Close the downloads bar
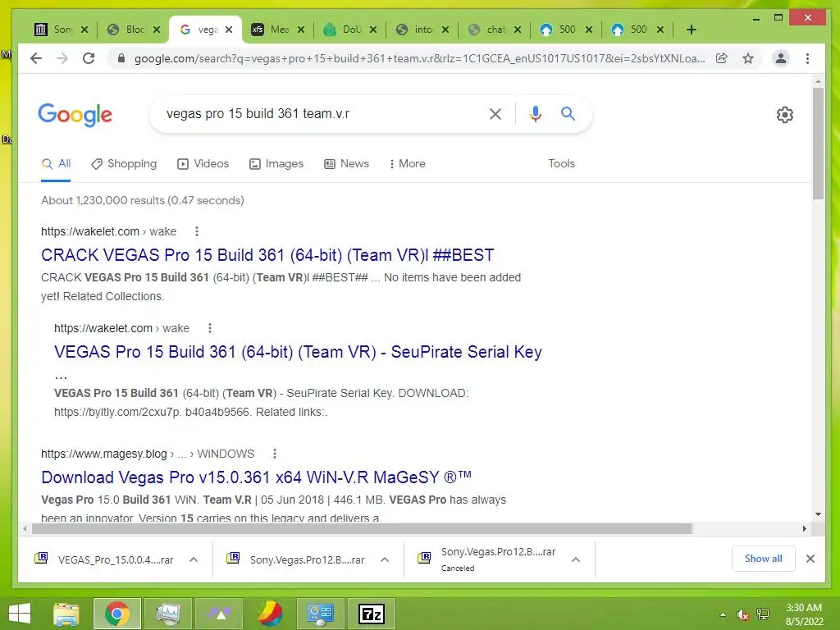840x630 pixels. tap(810, 559)
